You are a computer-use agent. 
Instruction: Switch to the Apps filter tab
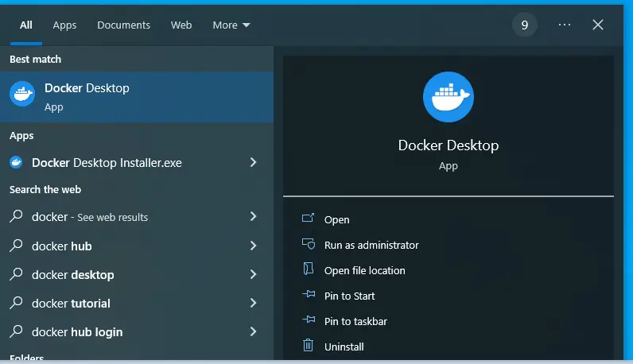(64, 25)
